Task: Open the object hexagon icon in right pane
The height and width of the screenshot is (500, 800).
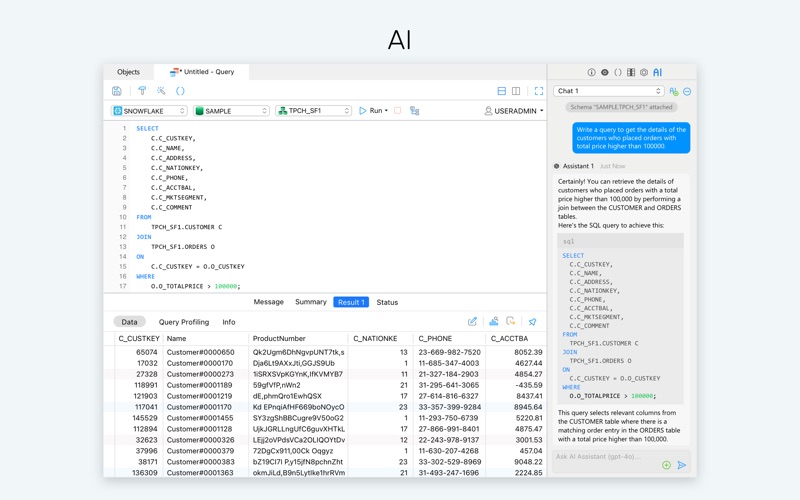Action: (x=644, y=72)
